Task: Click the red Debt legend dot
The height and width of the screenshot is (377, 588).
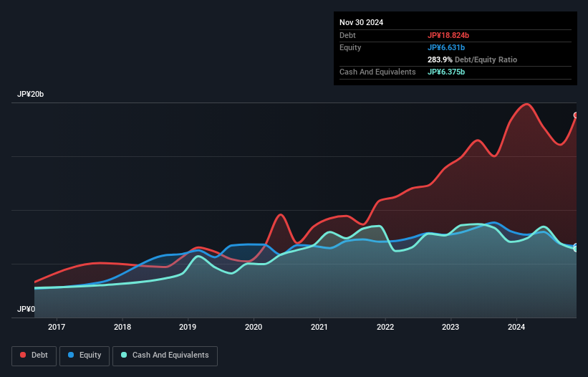Action: 23,355
